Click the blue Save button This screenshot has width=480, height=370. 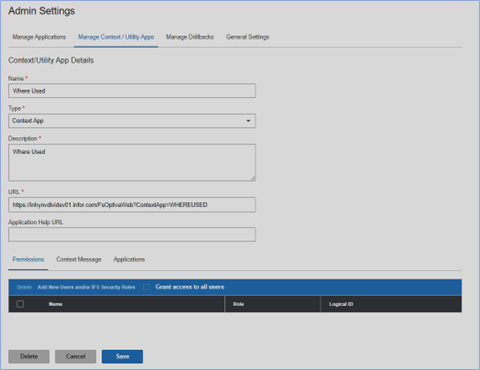coord(122,356)
